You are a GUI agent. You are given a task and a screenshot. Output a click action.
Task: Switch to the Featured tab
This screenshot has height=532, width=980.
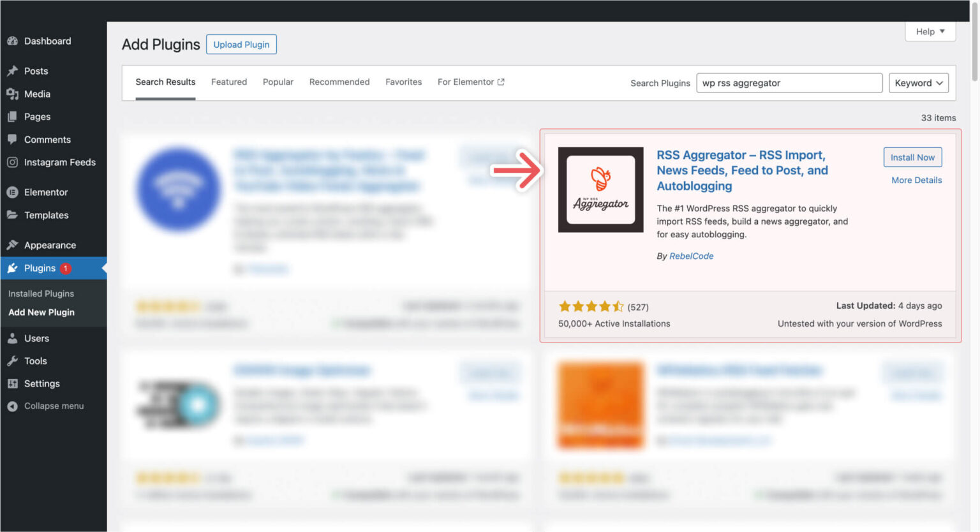(229, 82)
